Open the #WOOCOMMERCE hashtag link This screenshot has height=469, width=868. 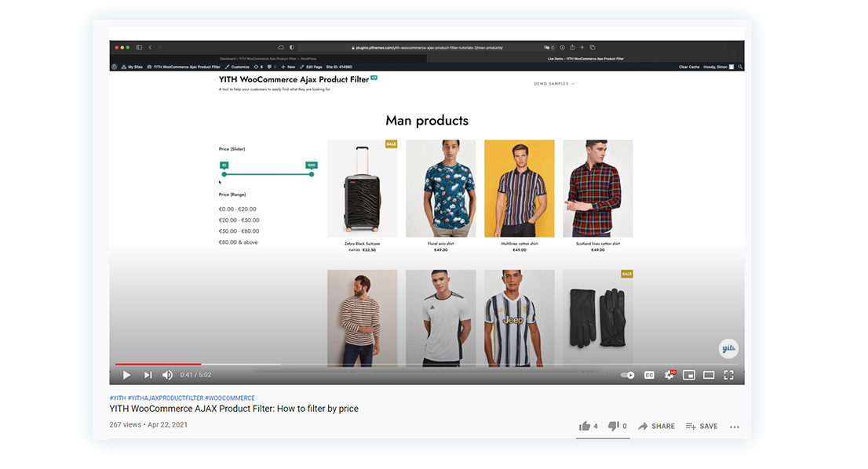pyautogui.click(x=230, y=398)
